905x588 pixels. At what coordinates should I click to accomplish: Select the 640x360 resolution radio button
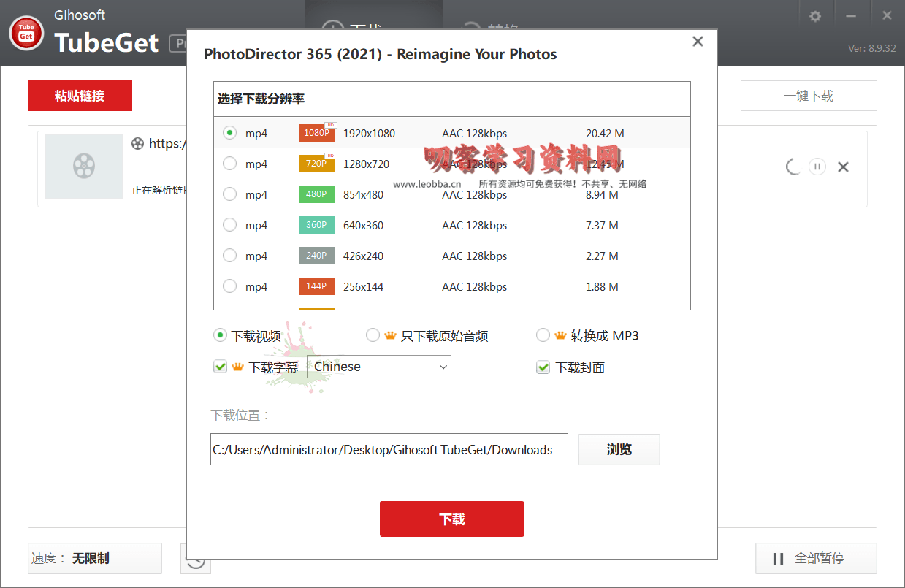[230, 225]
